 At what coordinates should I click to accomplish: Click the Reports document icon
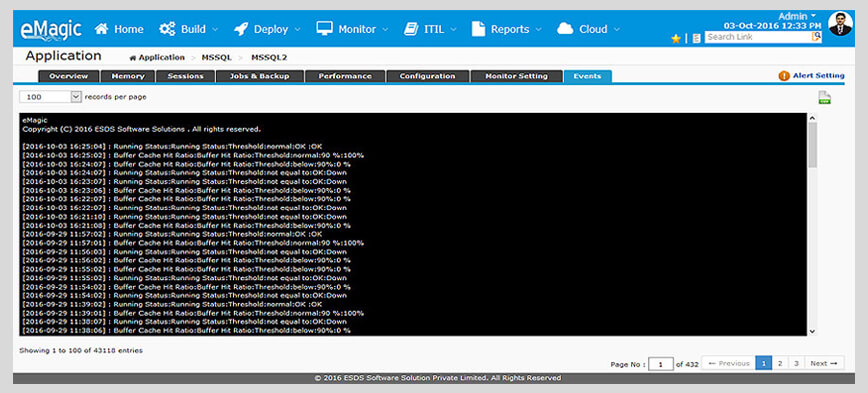[478, 29]
